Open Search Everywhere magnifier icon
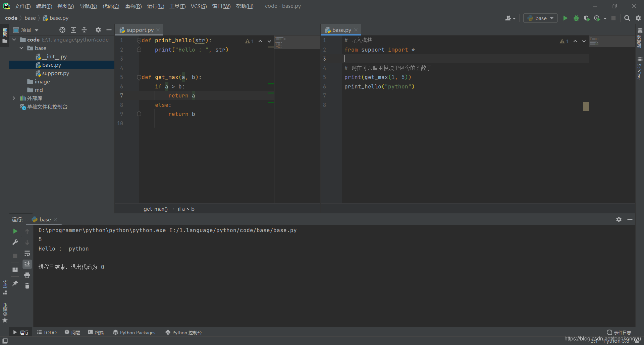The height and width of the screenshot is (345, 644). (x=627, y=18)
